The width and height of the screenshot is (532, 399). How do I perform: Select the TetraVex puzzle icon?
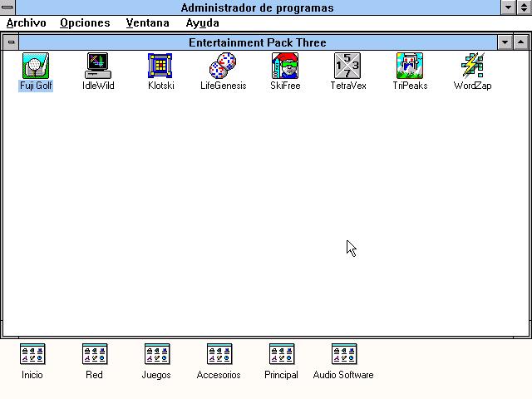(x=347, y=66)
